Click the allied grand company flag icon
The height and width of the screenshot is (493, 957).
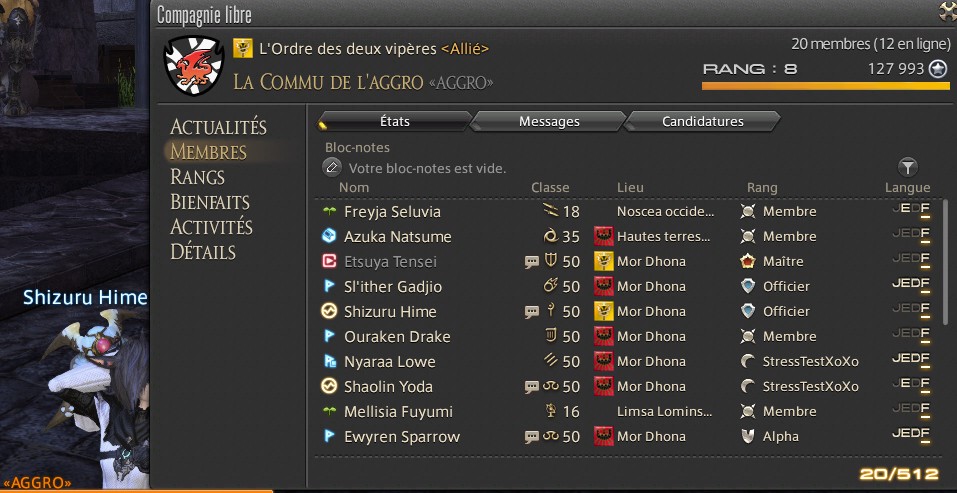pyautogui.click(x=242, y=48)
